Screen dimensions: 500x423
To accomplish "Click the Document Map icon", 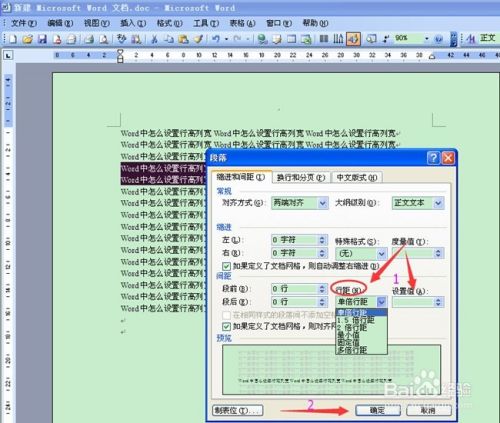I will 371,39.
